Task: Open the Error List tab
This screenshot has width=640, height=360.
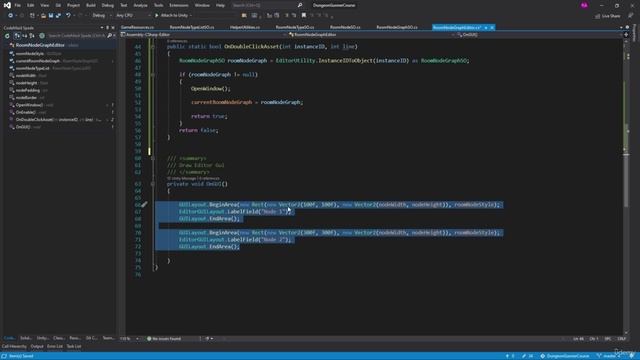Action: click(55, 347)
